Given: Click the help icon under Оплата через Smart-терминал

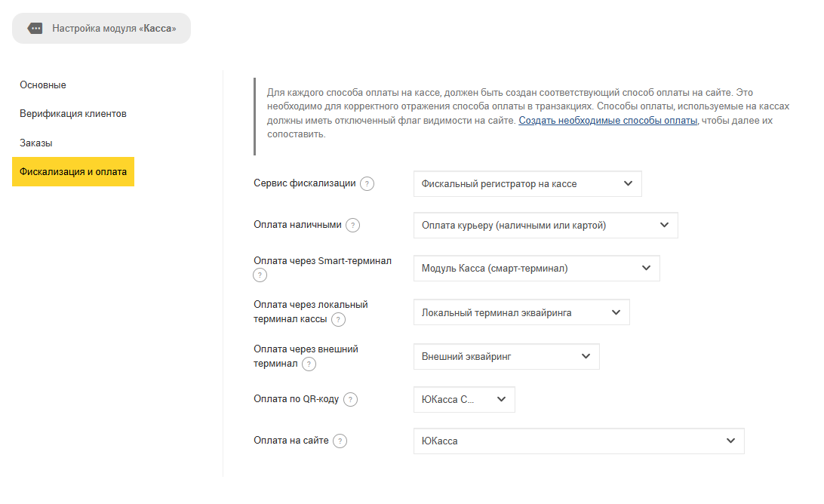Looking at the screenshot, I should pyautogui.click(x=260, y=275).
